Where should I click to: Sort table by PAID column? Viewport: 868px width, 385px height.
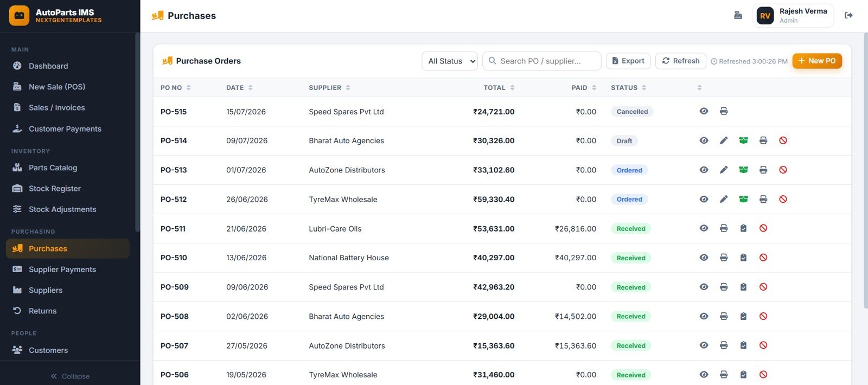584,88
